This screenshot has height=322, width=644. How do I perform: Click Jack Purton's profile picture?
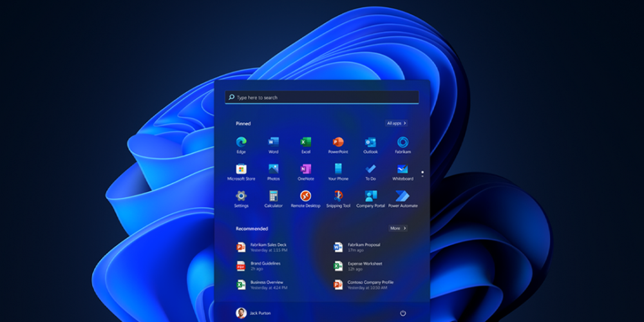241,313
